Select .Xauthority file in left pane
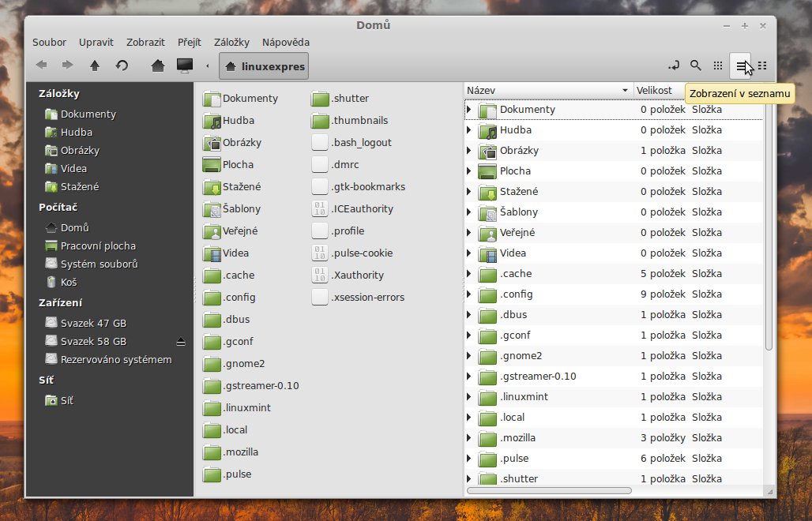The height and width of the screenshot is (521, 812). [348, 275]
